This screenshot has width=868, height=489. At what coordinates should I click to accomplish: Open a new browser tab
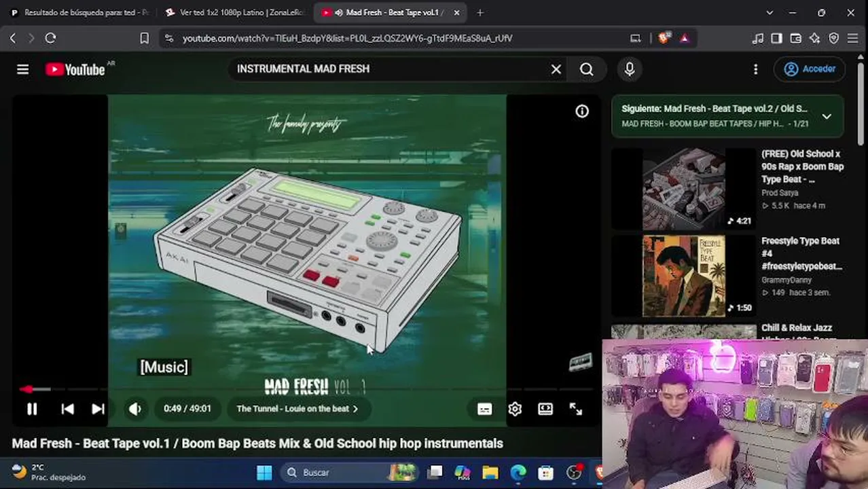tap(480, 12)
